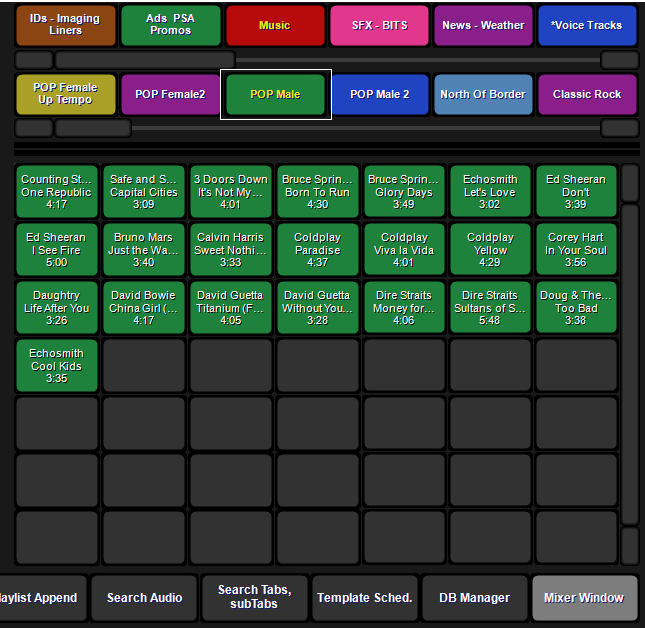Click the top category tabs scrollbar thumb
Screen dimensions: 645x628
pos(145,60)
